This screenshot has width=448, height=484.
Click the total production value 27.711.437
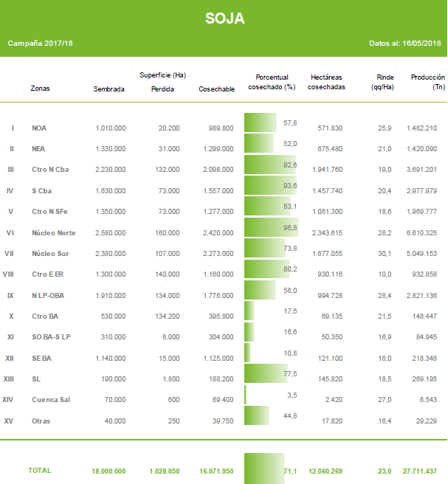click(420, 471)
